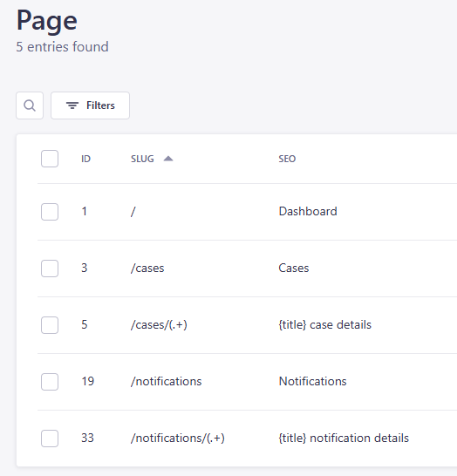The width and height of the screenshot is (457, 476).
Task: Check the /cases row checkbox
Action: tap(50, 269)
